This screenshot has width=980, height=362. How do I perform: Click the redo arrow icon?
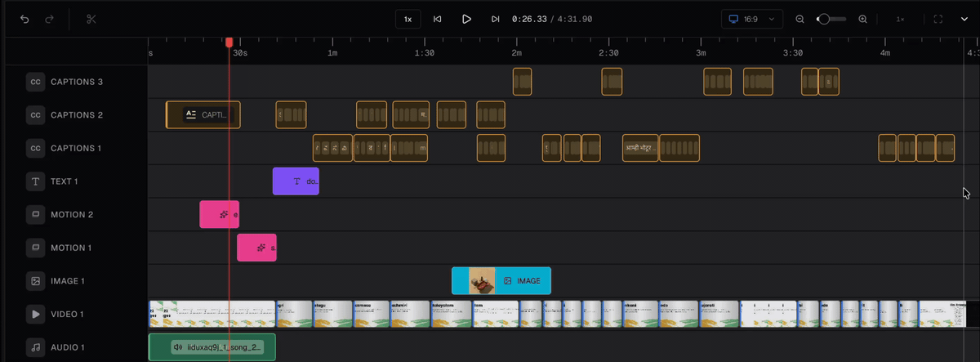(51, 19)
